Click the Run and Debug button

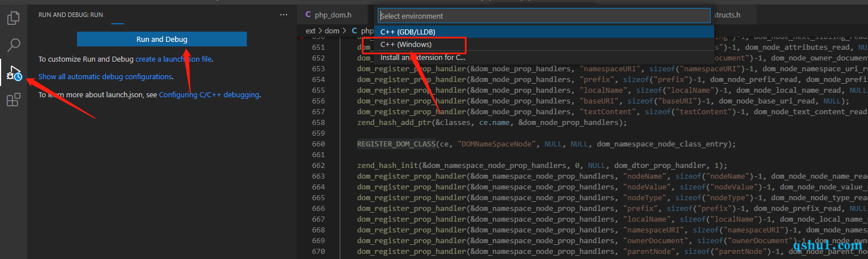162,39
